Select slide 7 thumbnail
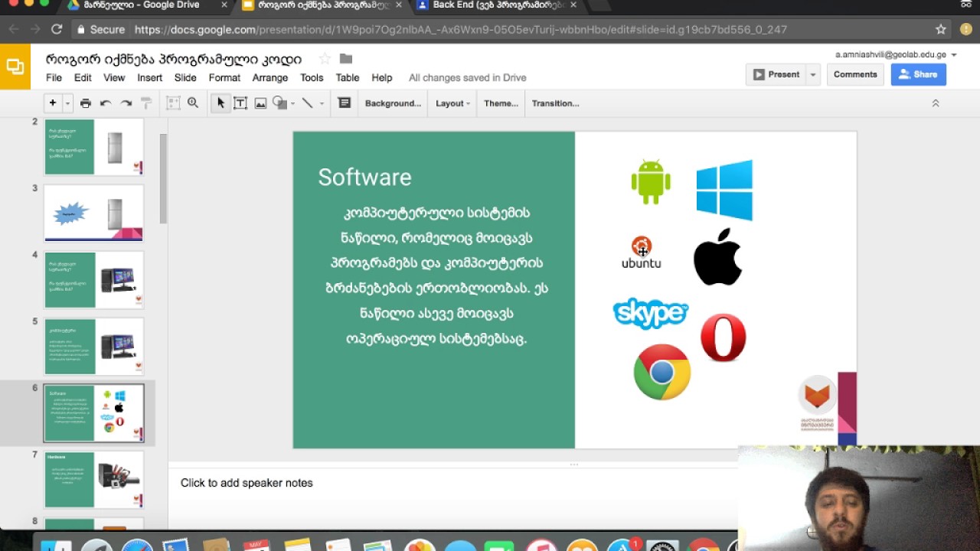 point(94,480)
